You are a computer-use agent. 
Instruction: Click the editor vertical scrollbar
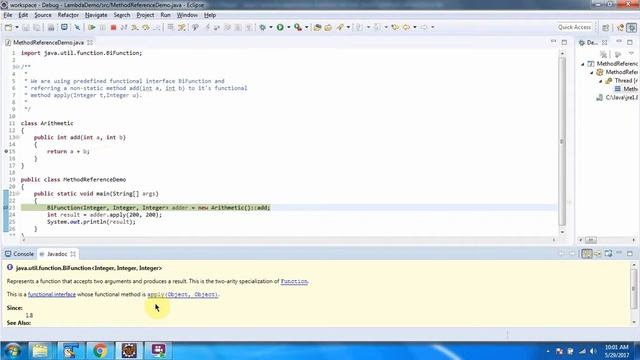tap(562, 142)
